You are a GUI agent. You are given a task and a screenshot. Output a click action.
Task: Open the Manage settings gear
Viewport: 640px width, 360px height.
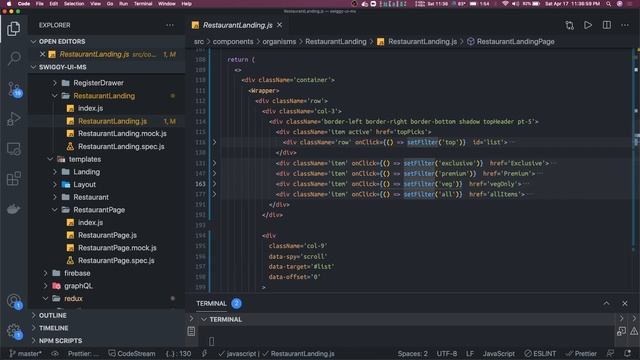coord(14,331)
